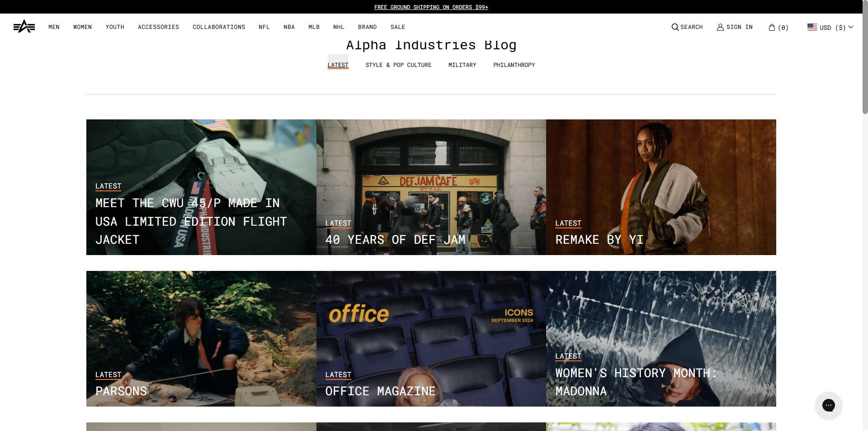Open the COLLABORATIONS dropdown menu
The height and width of the screenshot is (431, 868).
[218, 27]
